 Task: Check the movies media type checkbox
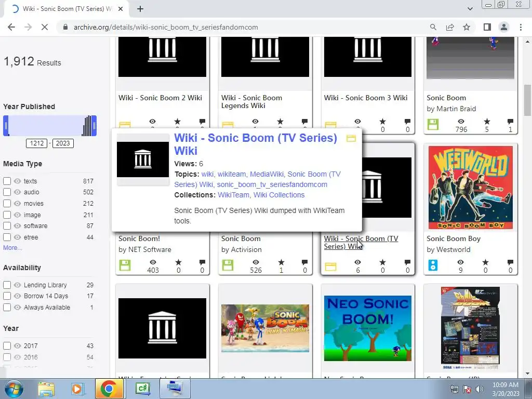click(7, 203)
